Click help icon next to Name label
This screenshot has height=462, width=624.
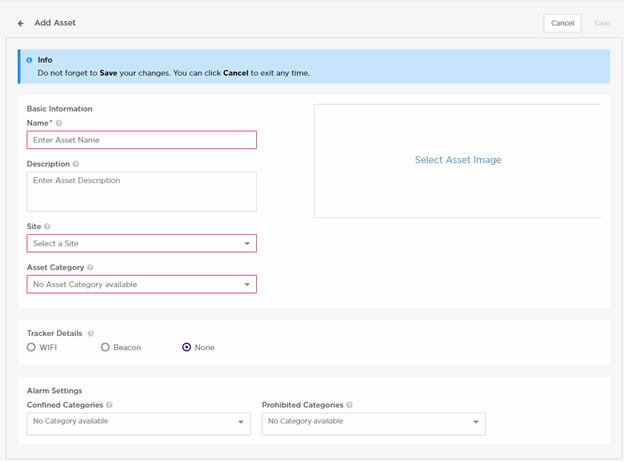(59, 123)
